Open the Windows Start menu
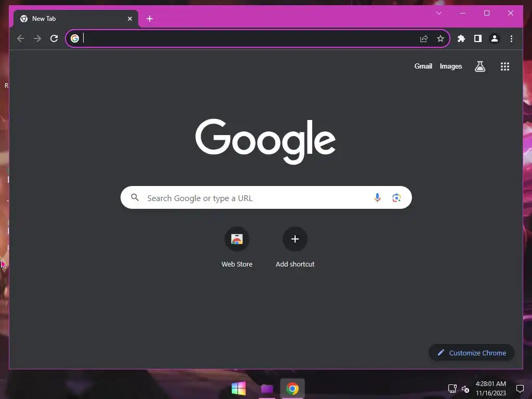This screenshot has height=399, width=532. pos(239,389)
